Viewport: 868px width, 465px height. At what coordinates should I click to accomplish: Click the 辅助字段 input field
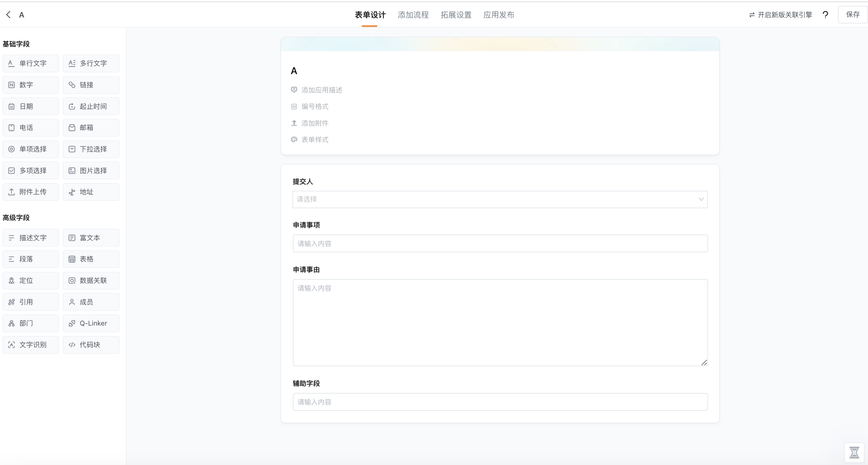click(x=500, y=402)
